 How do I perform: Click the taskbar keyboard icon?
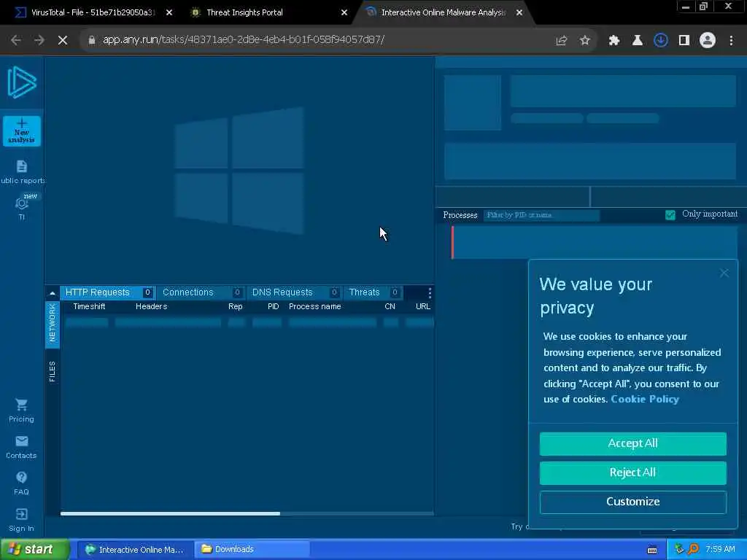(652, 550)
